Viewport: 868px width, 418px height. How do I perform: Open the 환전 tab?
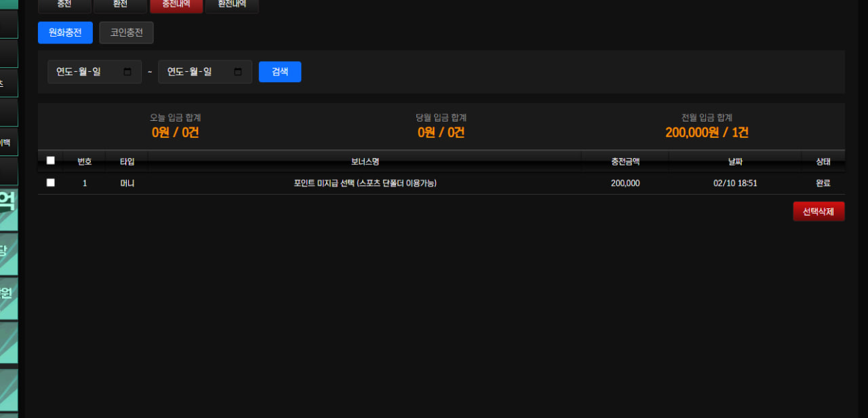coord(119,5)
